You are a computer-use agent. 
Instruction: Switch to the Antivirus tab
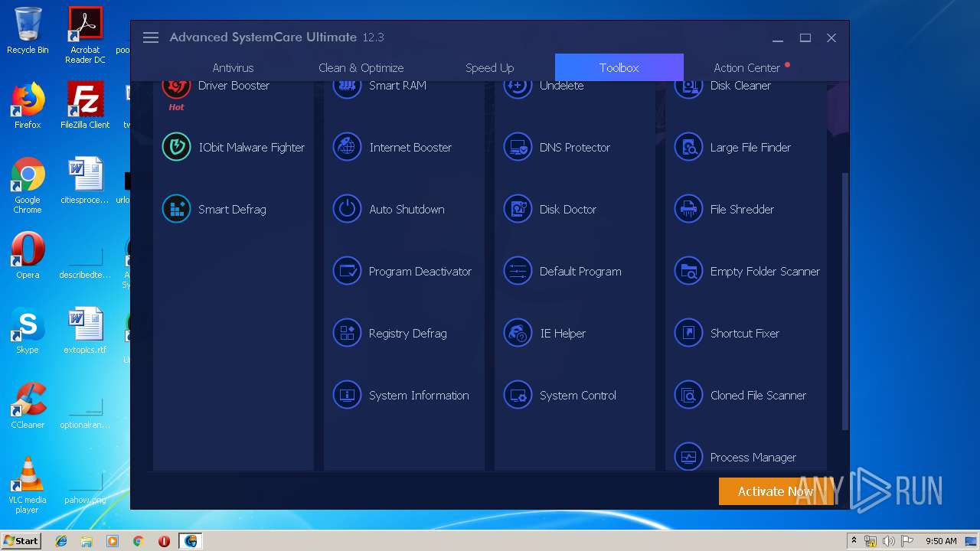[233, 67]
